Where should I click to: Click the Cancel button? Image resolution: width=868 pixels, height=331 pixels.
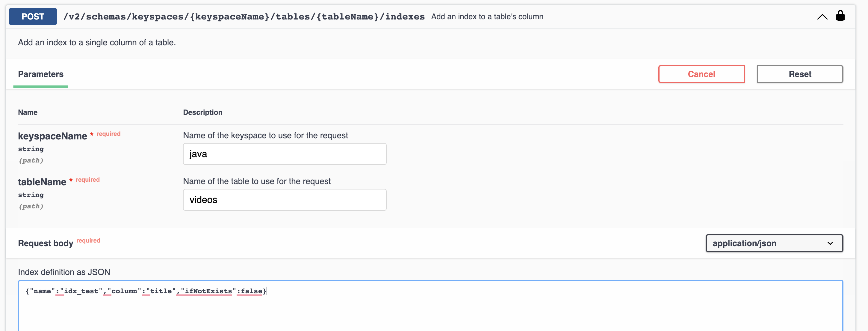pos(701,74)
